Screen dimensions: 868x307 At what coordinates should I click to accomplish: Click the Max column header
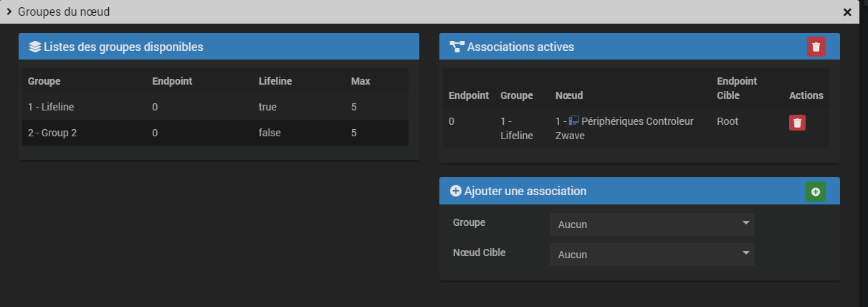[361, 81]
